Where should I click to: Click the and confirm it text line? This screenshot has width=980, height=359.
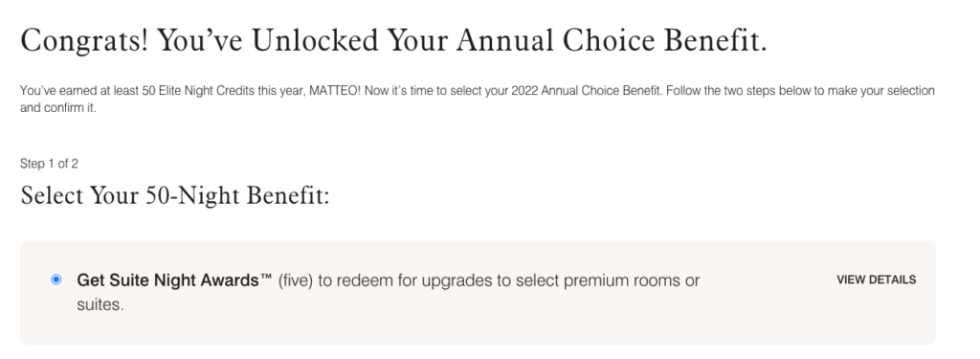pos(58,108)
